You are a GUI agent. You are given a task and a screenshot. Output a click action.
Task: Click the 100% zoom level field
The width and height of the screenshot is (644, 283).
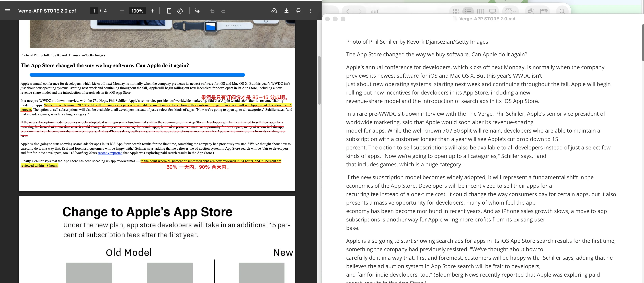pos(137,11)
